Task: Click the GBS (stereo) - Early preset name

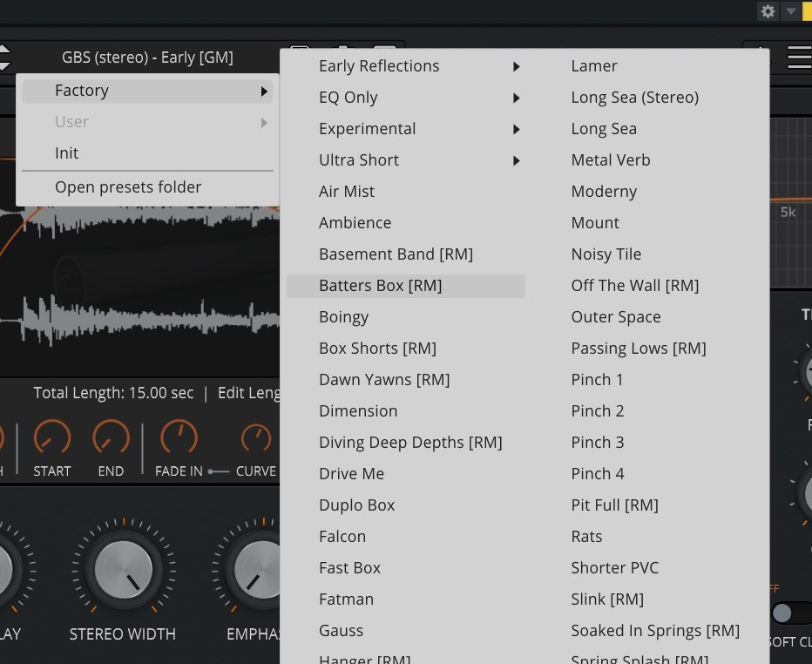Action: pyautogui.click(x=147, y=58)
